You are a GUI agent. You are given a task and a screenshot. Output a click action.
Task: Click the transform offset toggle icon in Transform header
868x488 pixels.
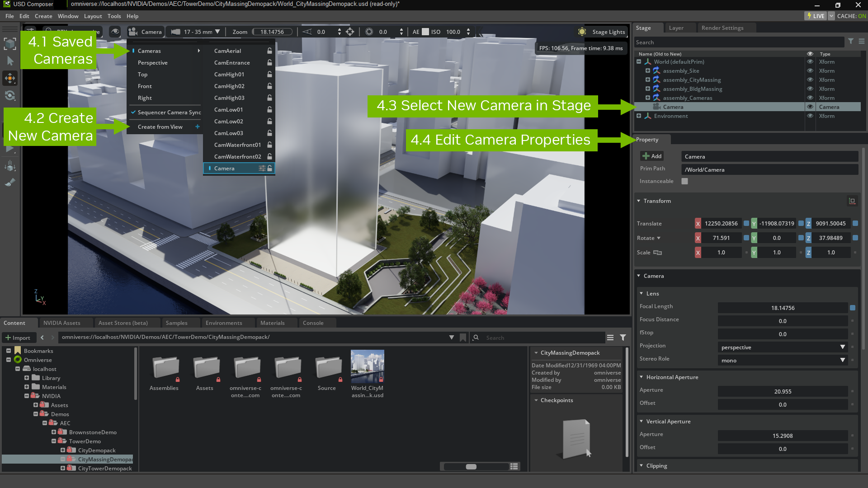pyautogui.click(x=852, y=201)
